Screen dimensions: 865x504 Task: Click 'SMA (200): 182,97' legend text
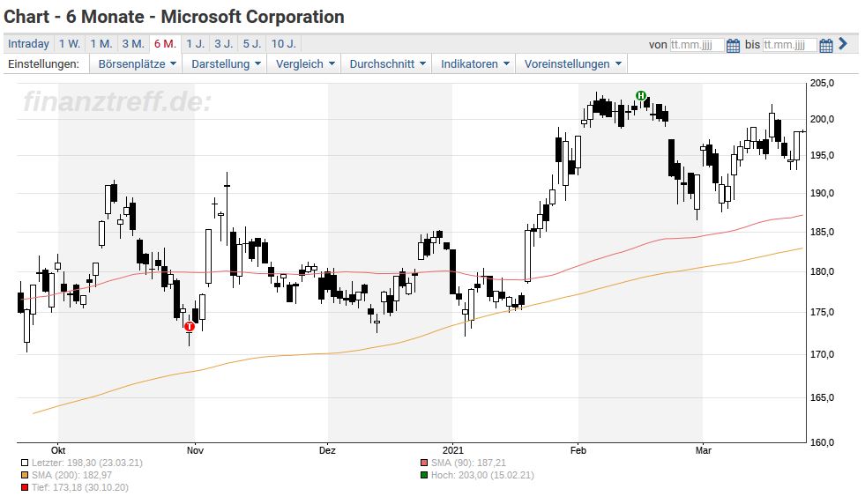click(x=71, y=475)
